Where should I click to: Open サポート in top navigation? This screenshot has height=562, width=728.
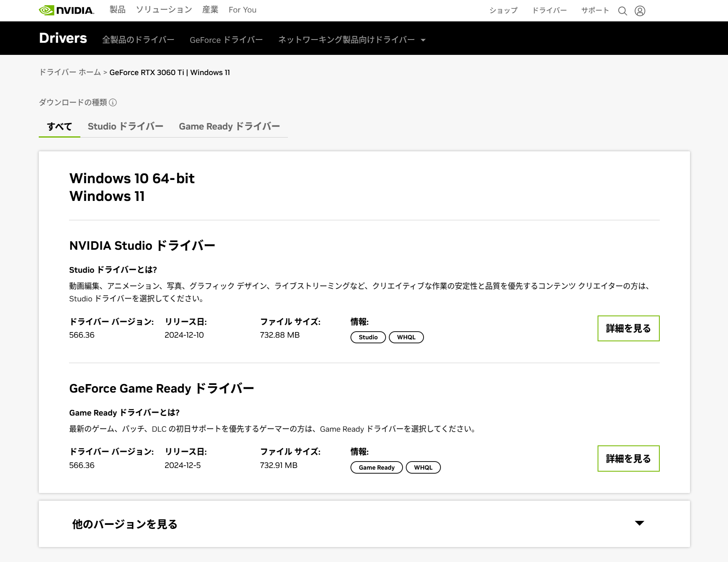tap(595, 10)
